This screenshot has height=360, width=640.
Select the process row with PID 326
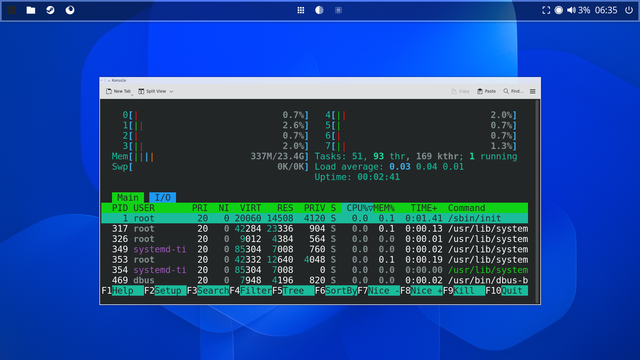point(315,239)
